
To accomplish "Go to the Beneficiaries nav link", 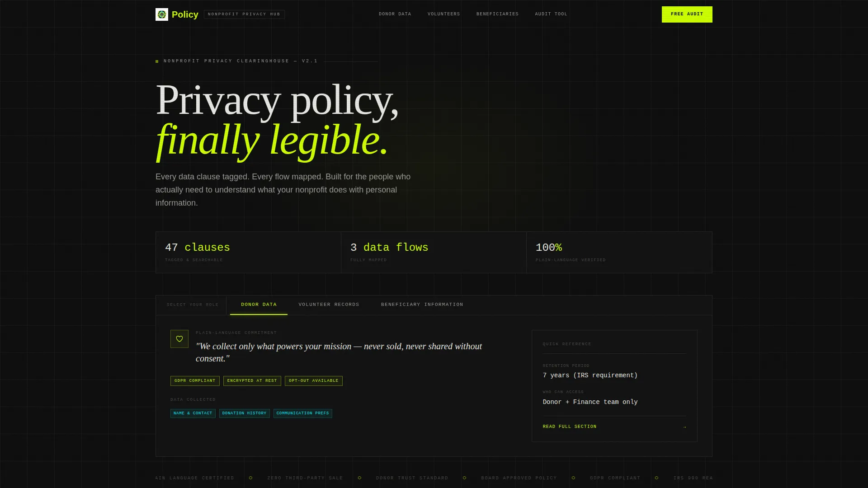I will pyautogui.click(x=498, y=14).
